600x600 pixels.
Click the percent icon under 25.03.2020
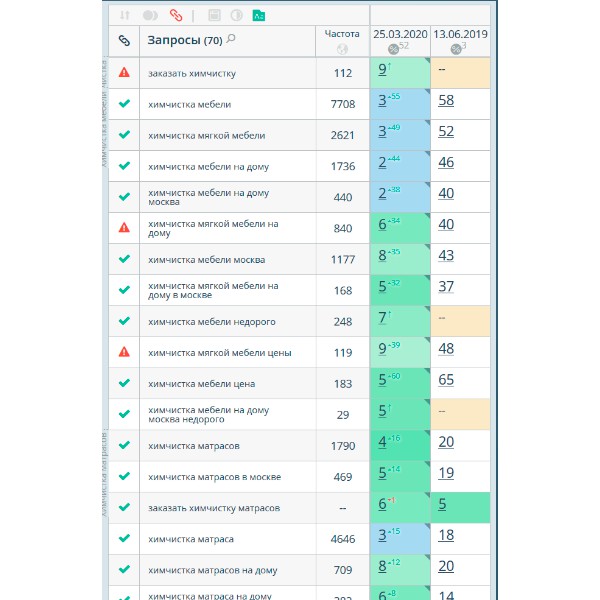(393, 48)
